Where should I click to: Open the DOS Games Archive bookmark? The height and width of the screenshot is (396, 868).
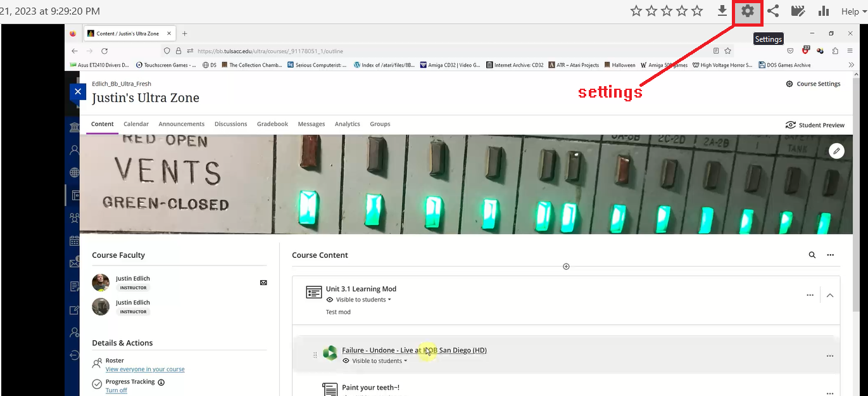tap(784, 65)
